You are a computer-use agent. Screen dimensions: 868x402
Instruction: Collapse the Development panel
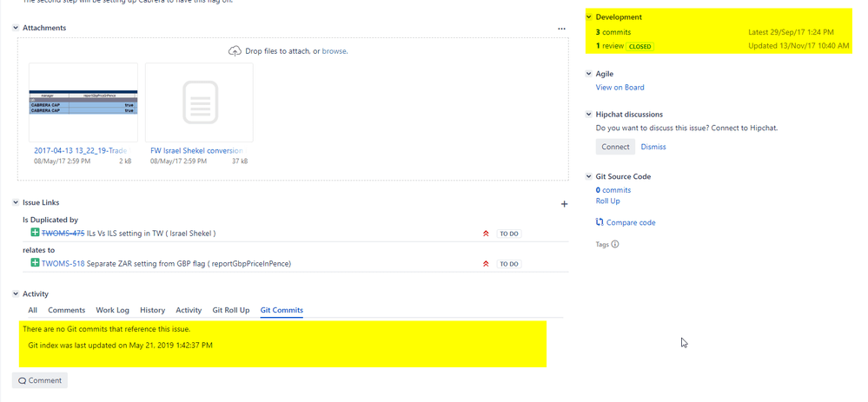[589, 17]
